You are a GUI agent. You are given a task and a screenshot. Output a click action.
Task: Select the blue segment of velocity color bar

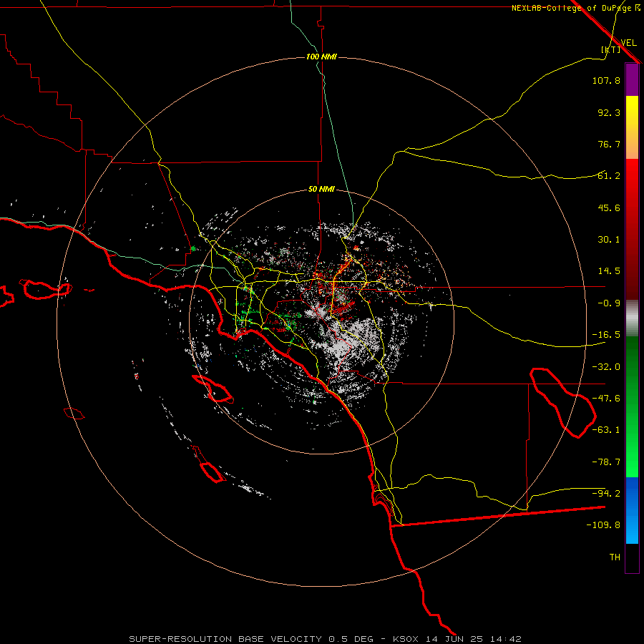[632, 510]
